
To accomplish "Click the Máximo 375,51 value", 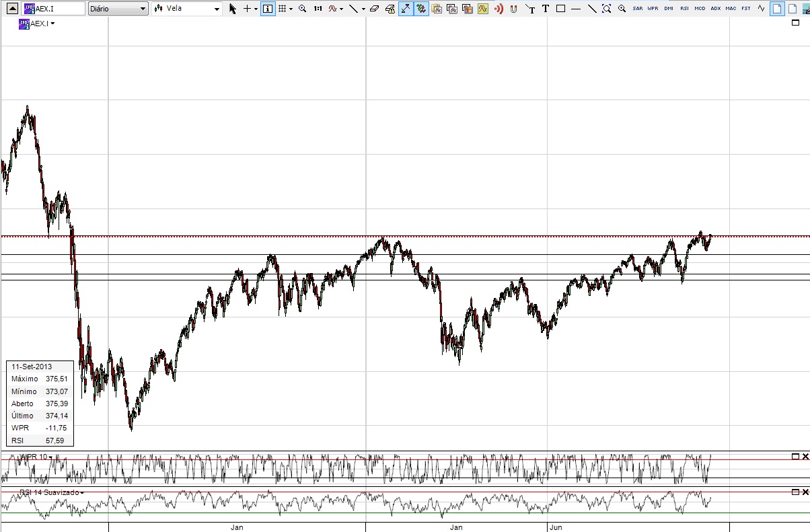I will pyautogui.click(x=57, y=379).
